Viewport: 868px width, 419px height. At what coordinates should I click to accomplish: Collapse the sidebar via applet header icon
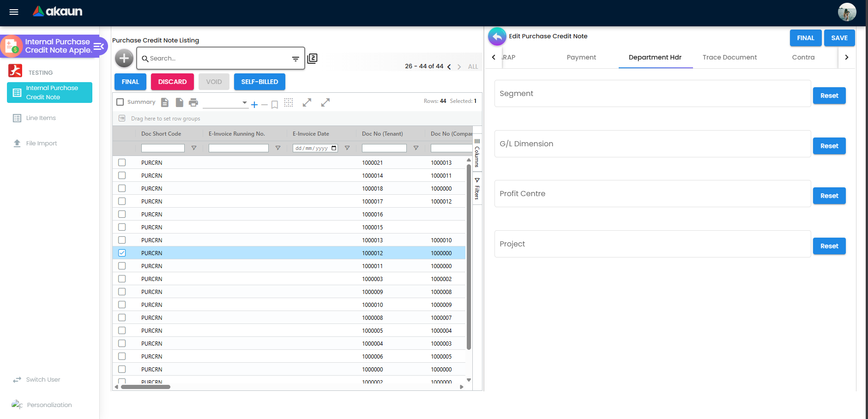click(99, 46)
